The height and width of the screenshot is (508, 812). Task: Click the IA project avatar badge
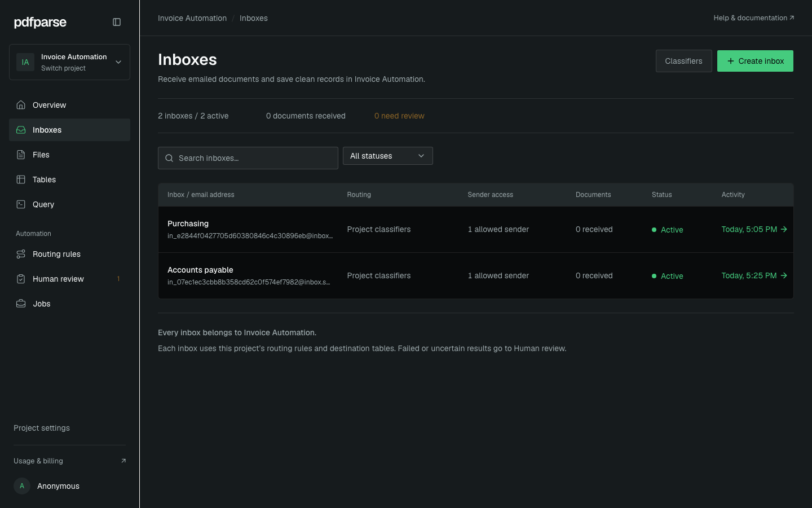click(25, 62)
